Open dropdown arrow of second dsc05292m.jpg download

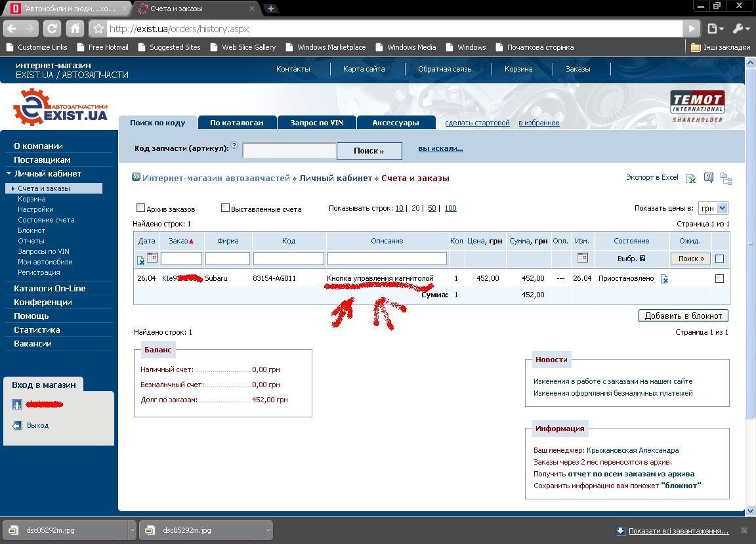point(268,530)
